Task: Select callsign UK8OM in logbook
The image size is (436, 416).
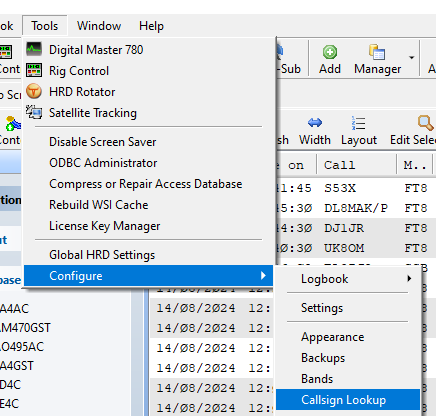Action: tap(344, 248)
